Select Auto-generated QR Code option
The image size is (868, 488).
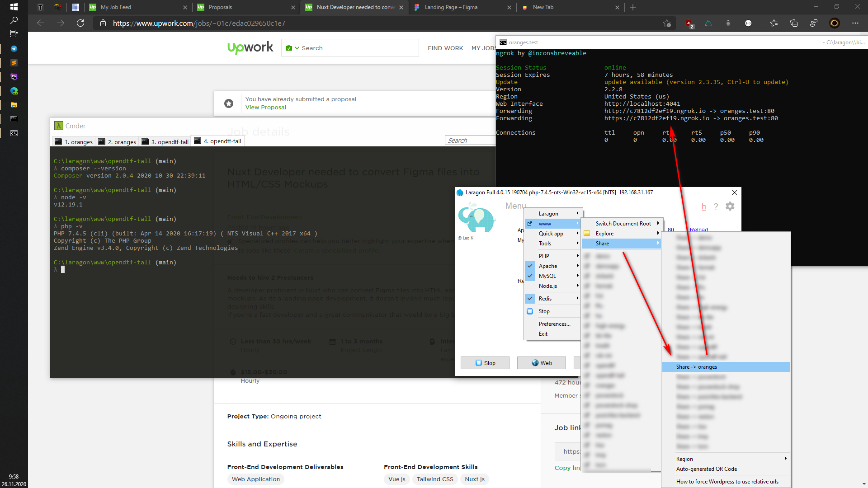(x=726, y=469)
